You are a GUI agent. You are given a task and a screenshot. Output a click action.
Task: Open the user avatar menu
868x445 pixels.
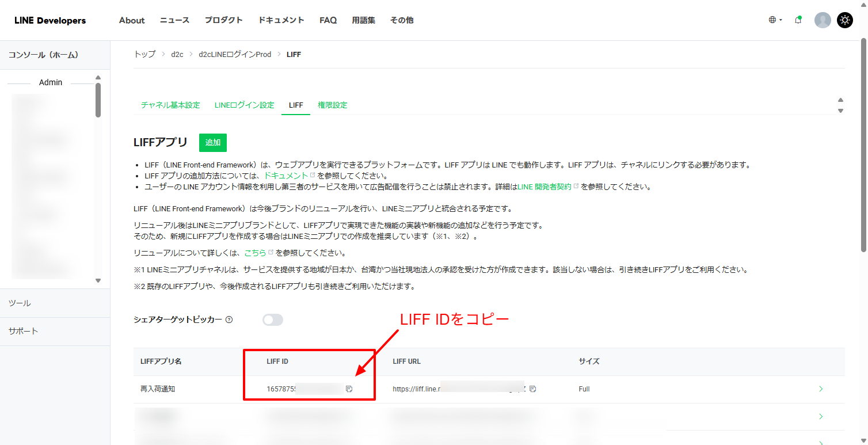coord(823,20)
